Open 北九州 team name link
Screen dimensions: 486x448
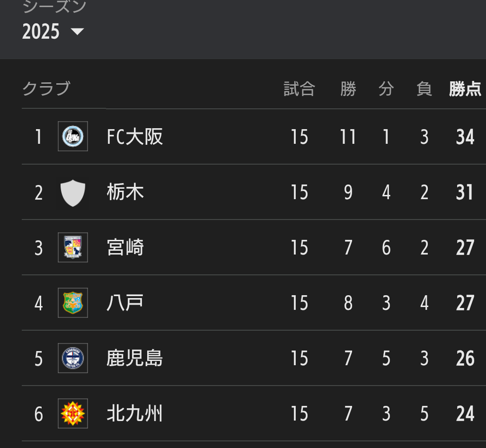pyautogui.click(x=134, y=413)
